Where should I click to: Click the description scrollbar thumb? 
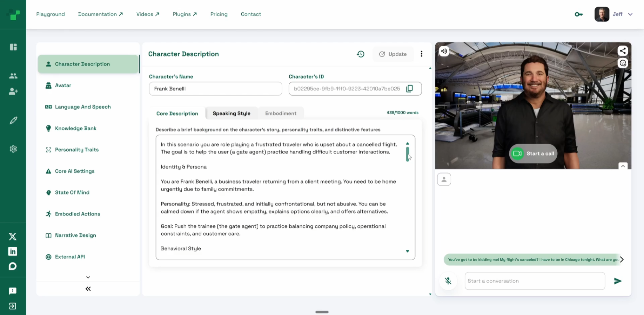(408, 154)
